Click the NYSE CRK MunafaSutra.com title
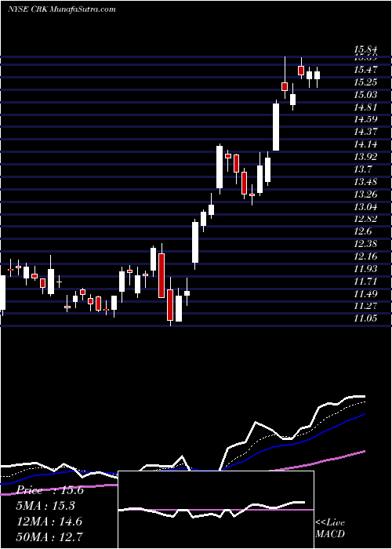This screenshot has height=549, width=392. click(x=62, y=9)
